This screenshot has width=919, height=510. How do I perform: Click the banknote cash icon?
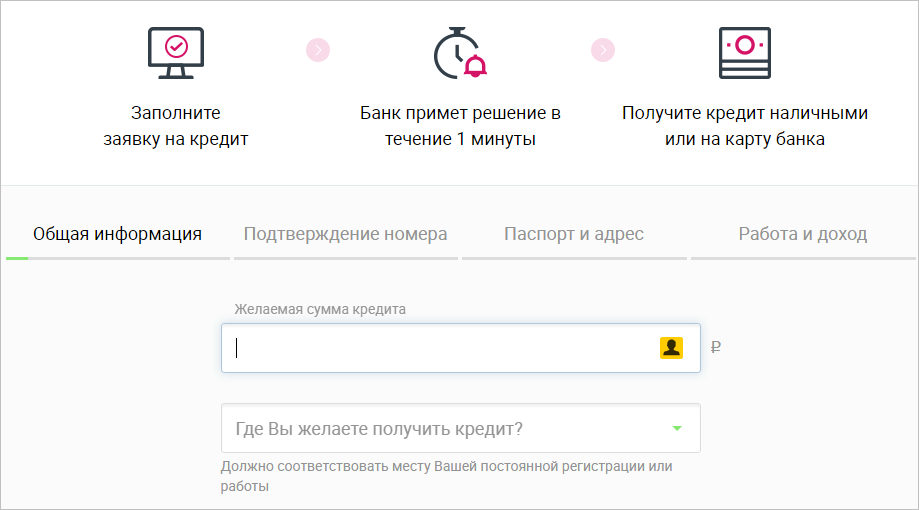(744, 52)
